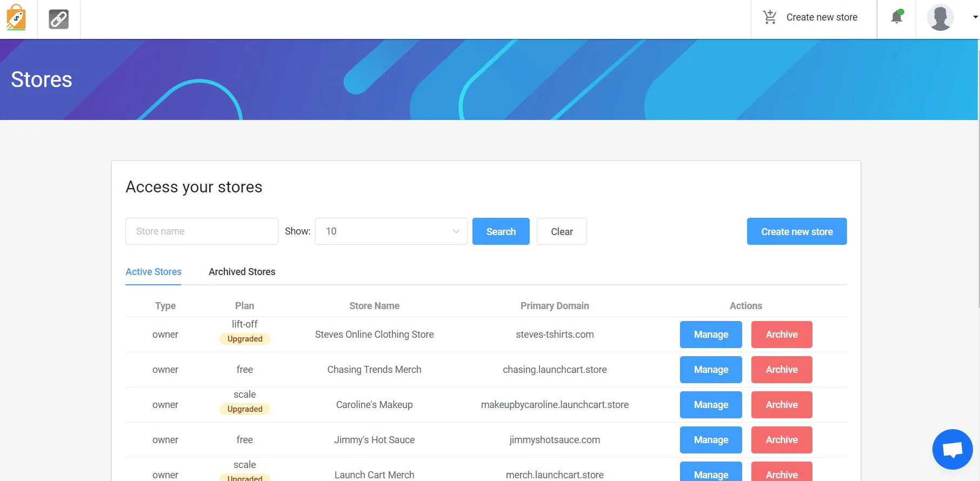Expand the account menu caret
Viewport: 980px width, 481px height.
coord(975,17)
